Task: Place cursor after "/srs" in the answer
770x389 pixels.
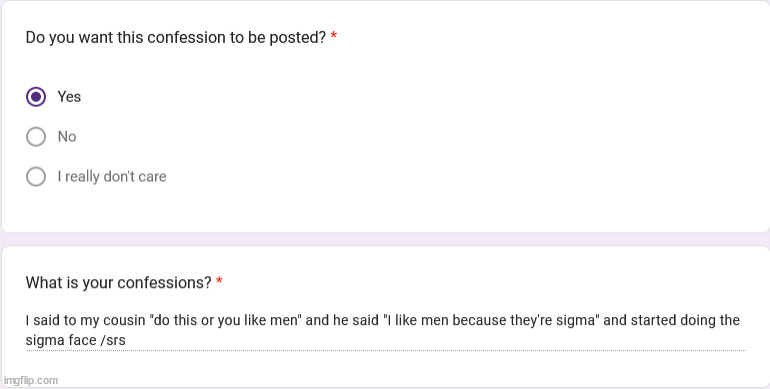Action: coord(126,340)
